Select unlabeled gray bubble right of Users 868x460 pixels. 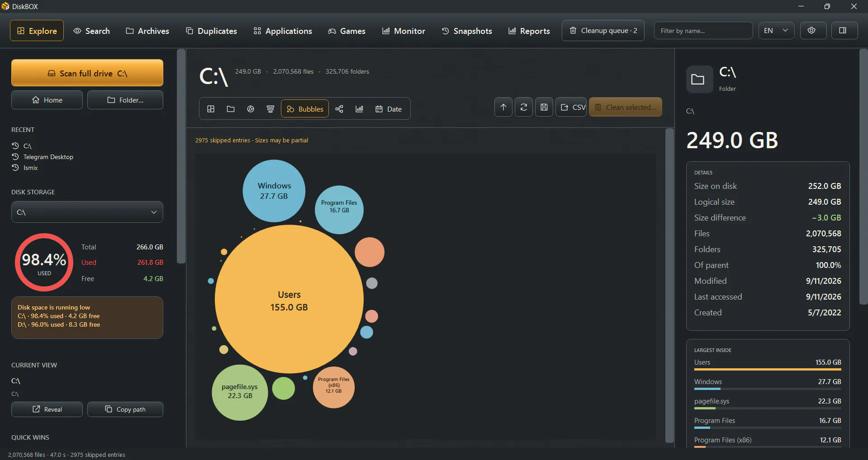pyautogui.click(x=372, y=283)
